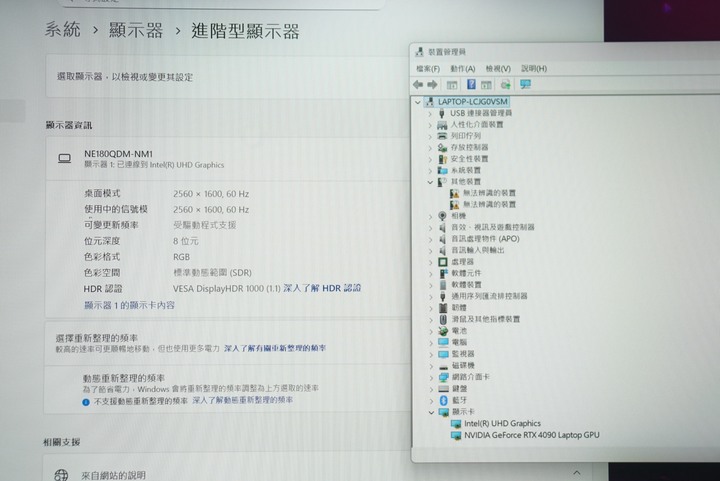This screenshot has height=481, width=720.
Task: Expand the 網路介面卡 network adapters node
Action: (x=431, y=377)
